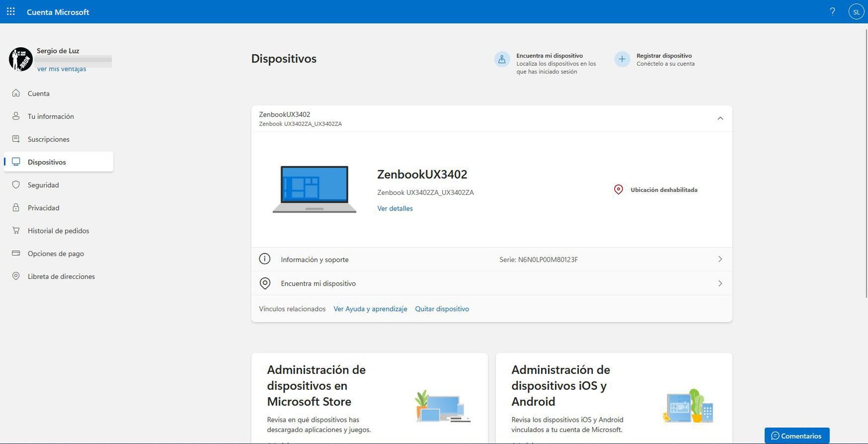Click the large ZenbookUX3402 device name heading
The width and height of the screenshot is (868, 444).
[422, 174]
